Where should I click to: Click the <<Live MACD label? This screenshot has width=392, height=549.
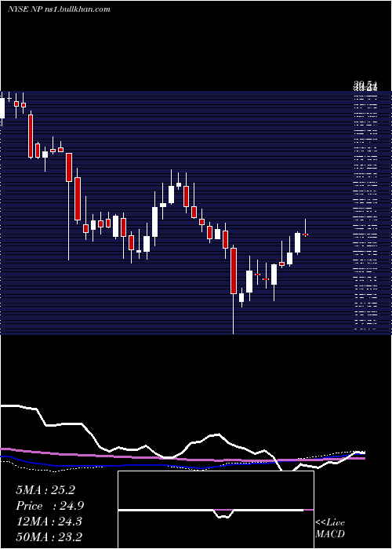coord(330,528)
